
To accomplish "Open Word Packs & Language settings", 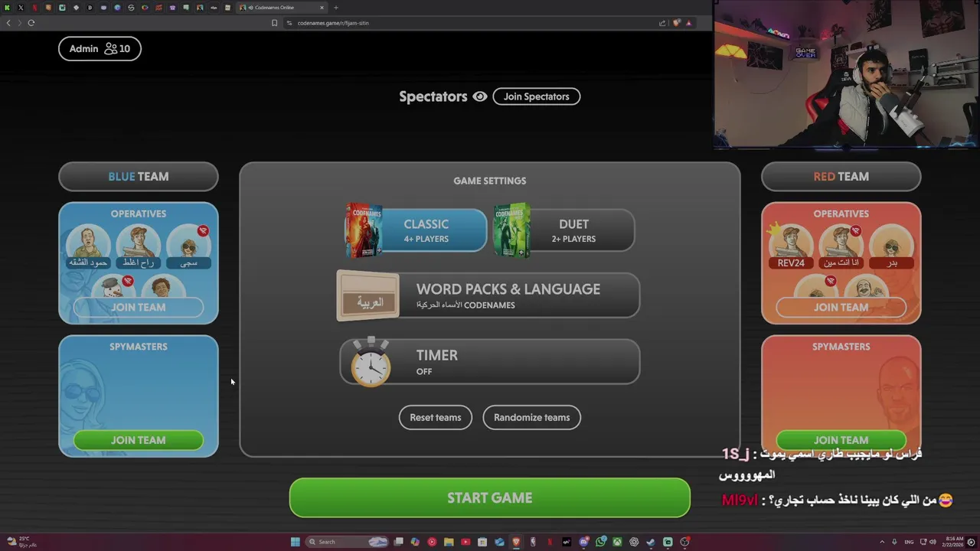I will coord(488,295).
